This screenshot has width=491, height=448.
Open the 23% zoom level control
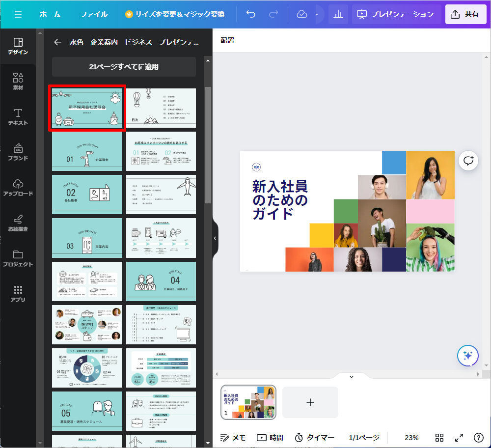point(411,438)
